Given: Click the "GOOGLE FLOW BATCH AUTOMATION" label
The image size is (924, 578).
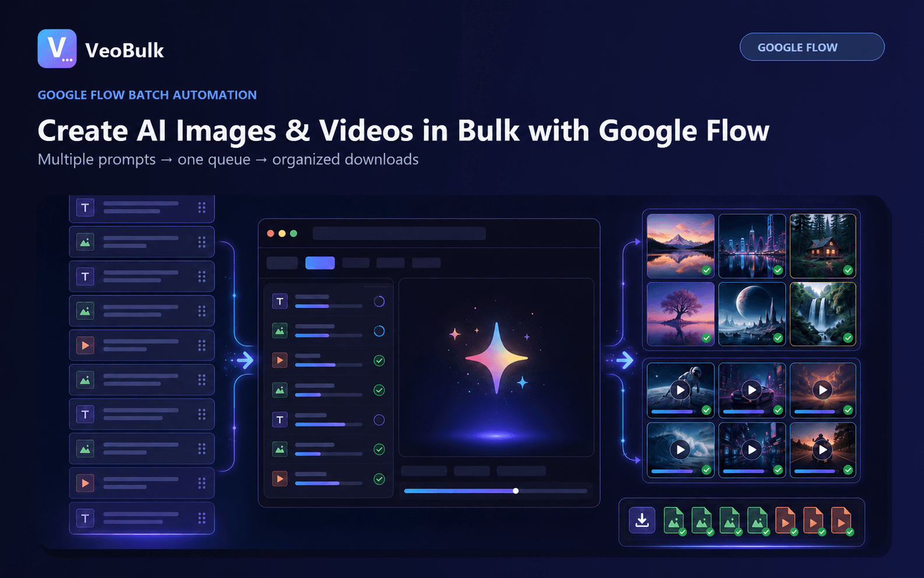Looking at the screenshot, I should tap(147, 95).
